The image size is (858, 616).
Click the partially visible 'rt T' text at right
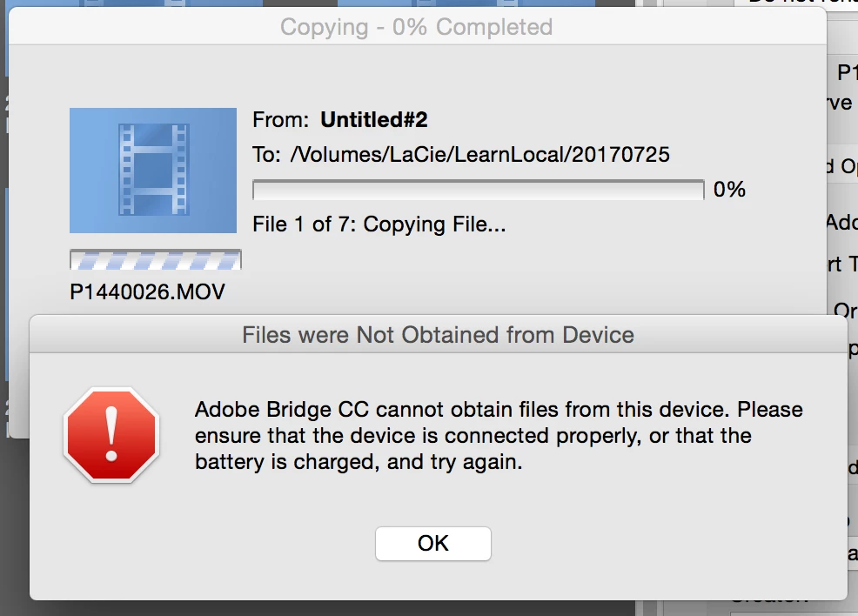(841, 264)
